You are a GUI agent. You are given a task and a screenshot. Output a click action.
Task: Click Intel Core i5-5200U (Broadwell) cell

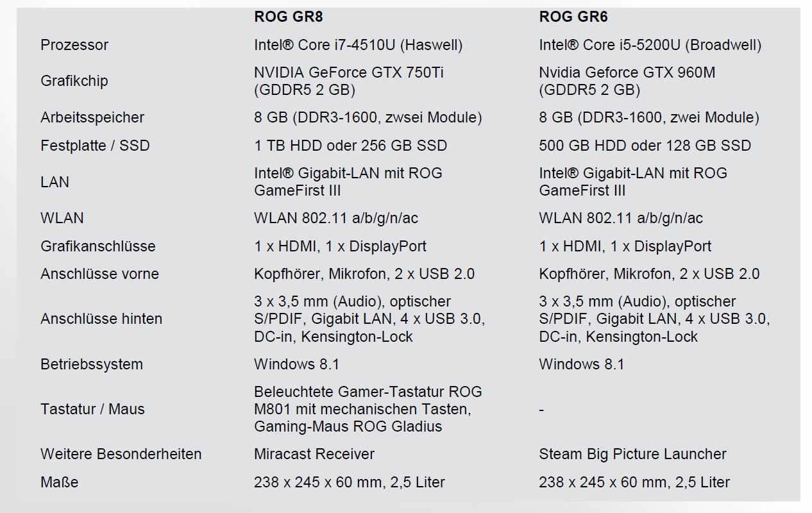[650, 45]
